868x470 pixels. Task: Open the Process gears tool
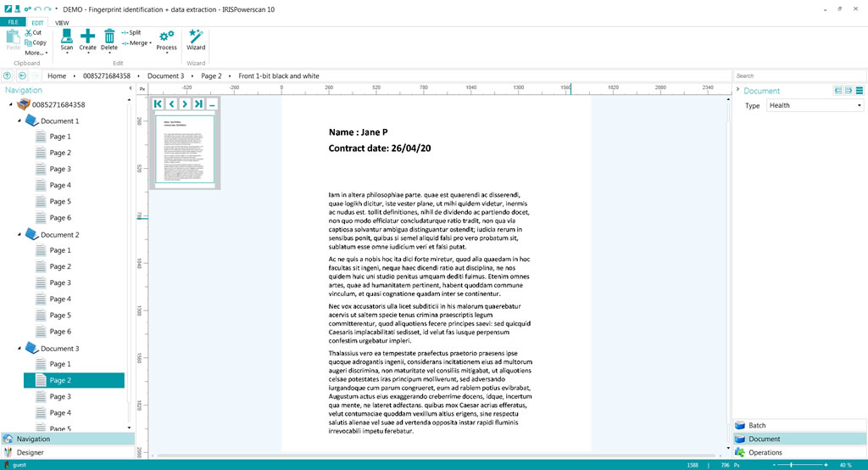pos(167,36)
